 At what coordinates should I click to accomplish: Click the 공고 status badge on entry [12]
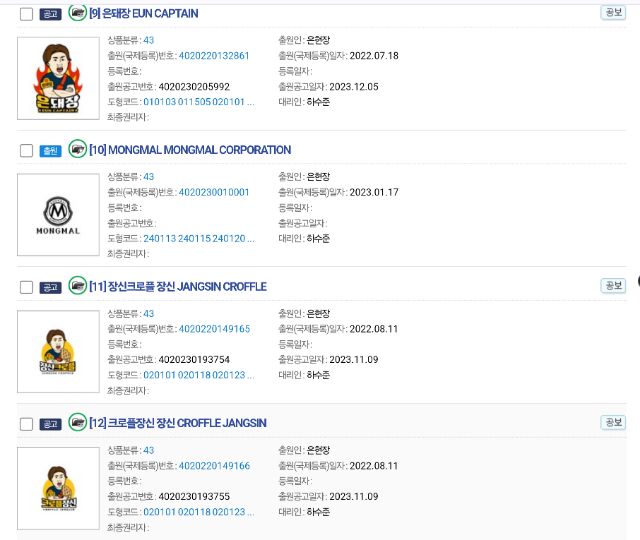(50, 424)
